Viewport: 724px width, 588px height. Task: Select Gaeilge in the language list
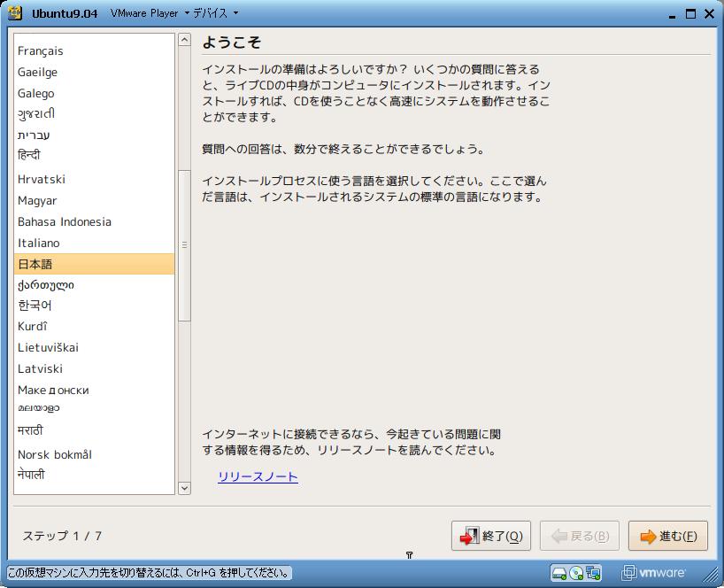point(94,72)
